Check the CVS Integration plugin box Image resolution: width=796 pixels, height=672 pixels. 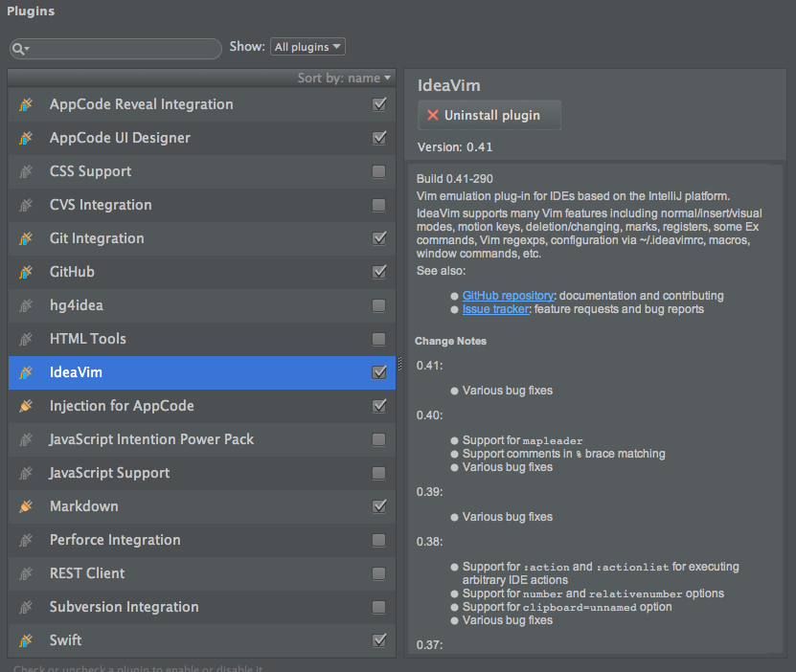378,205
